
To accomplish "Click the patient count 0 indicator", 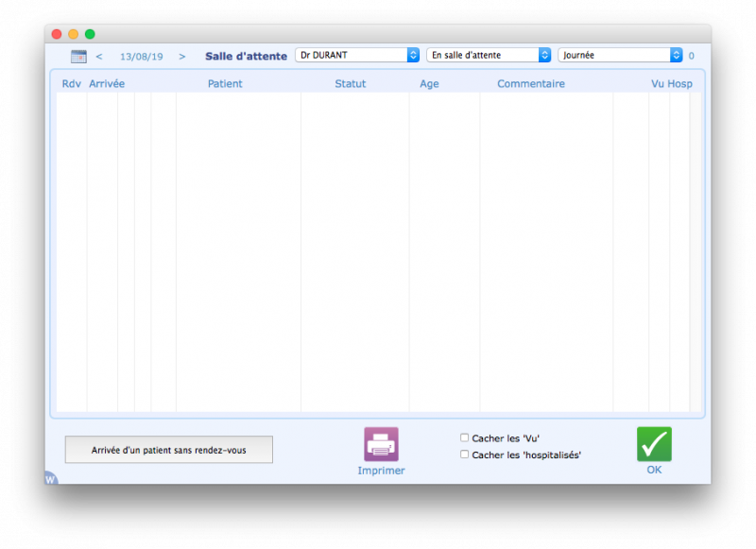I will [x=692, y=56].
